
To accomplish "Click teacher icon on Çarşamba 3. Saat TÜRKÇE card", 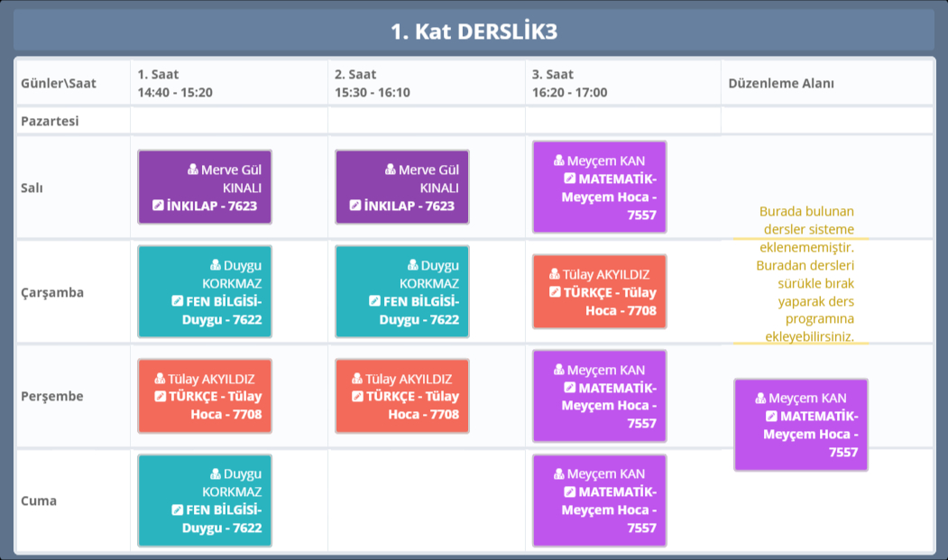I will click(x=555, y=274).
